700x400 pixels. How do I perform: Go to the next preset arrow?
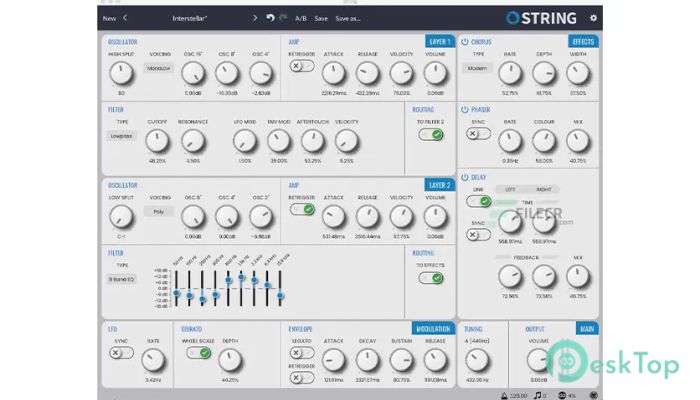(255, 18)
